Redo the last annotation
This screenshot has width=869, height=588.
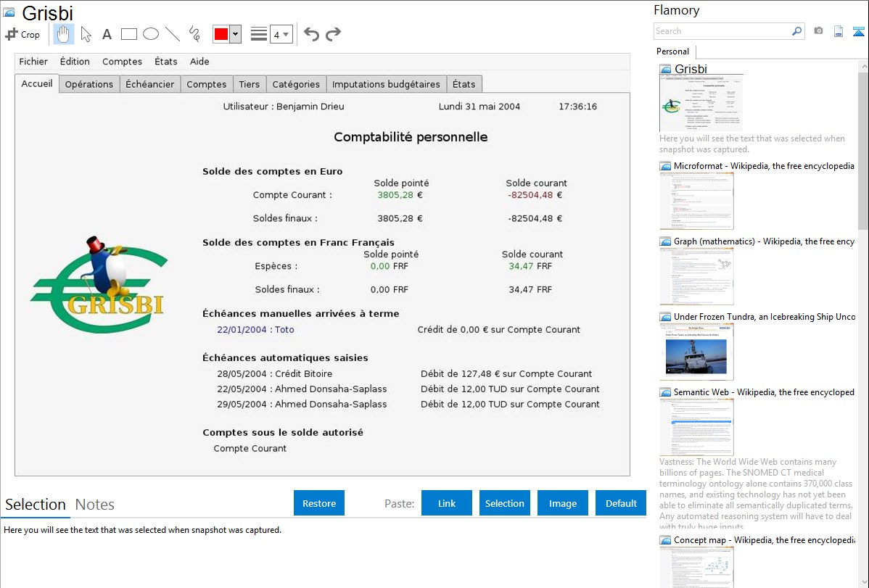(x=333, y=34)
